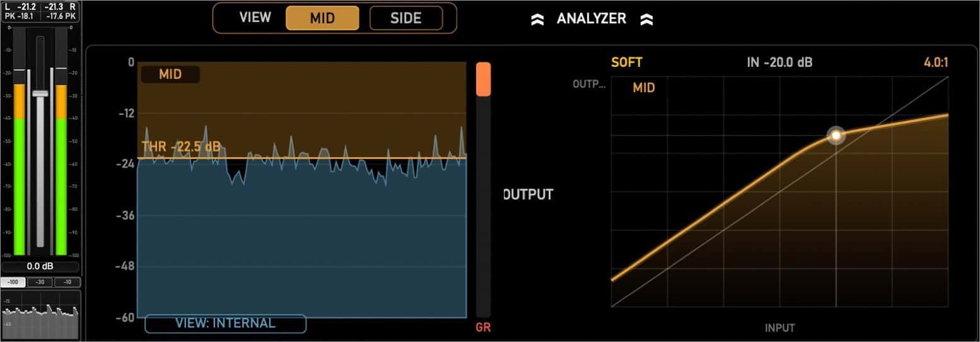980x342 pixels.
Task: Toggle the VIEW: INTERNAL button
Action: (226, 324)
